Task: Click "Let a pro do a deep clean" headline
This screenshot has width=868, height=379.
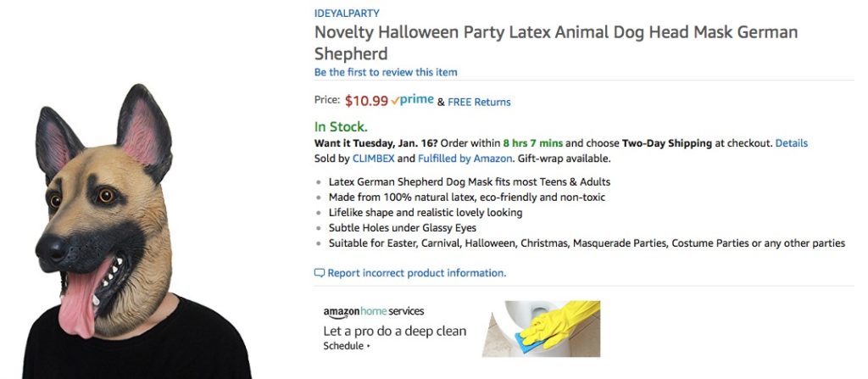Action: [x=394, y=331]
